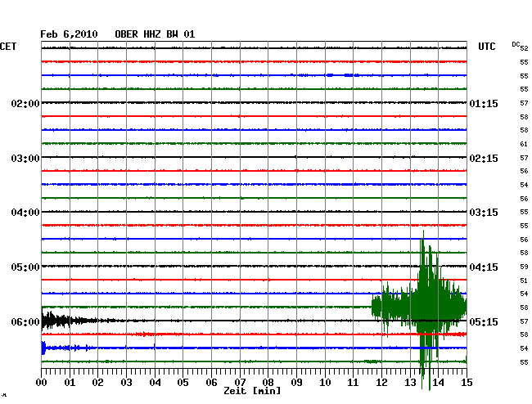532x404 pixels.
Task: Click the 02:15 UTC time label
Action: tap(484, 159)
